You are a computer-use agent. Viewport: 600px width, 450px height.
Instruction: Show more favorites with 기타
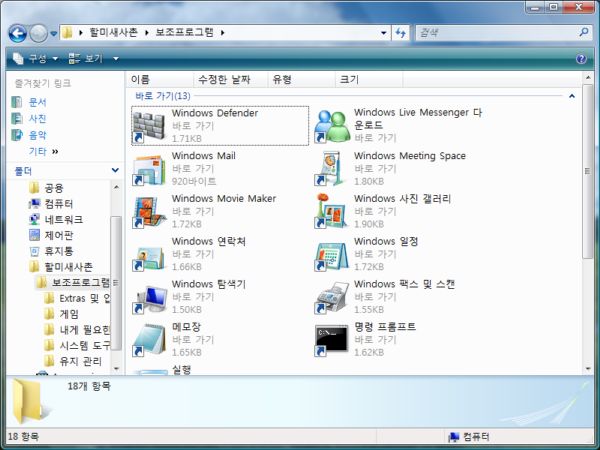43,152
